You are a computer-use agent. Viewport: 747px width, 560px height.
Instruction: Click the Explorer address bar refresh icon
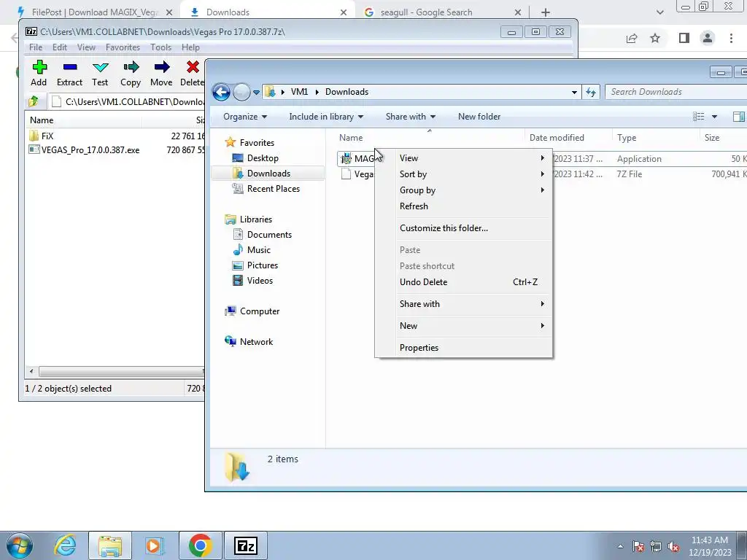591,92
